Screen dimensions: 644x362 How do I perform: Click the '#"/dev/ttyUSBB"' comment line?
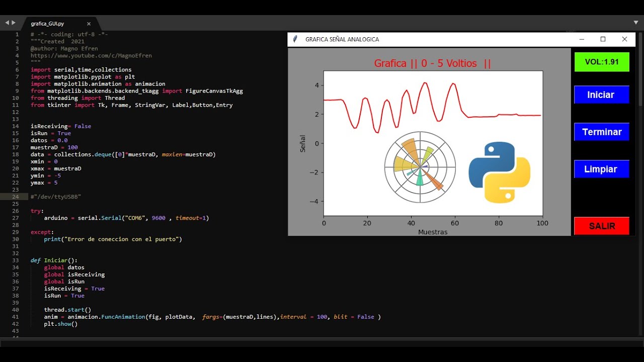(56, 197)
